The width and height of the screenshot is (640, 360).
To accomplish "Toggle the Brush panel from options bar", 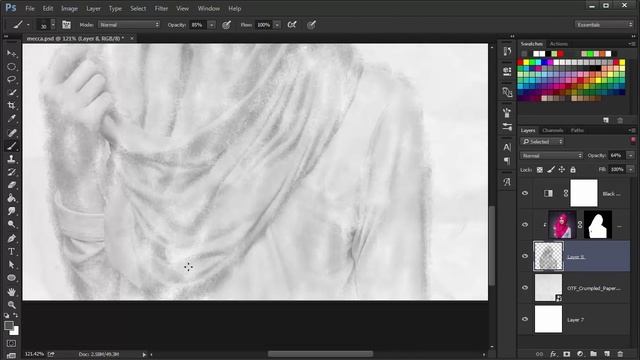I will [66, 25].
